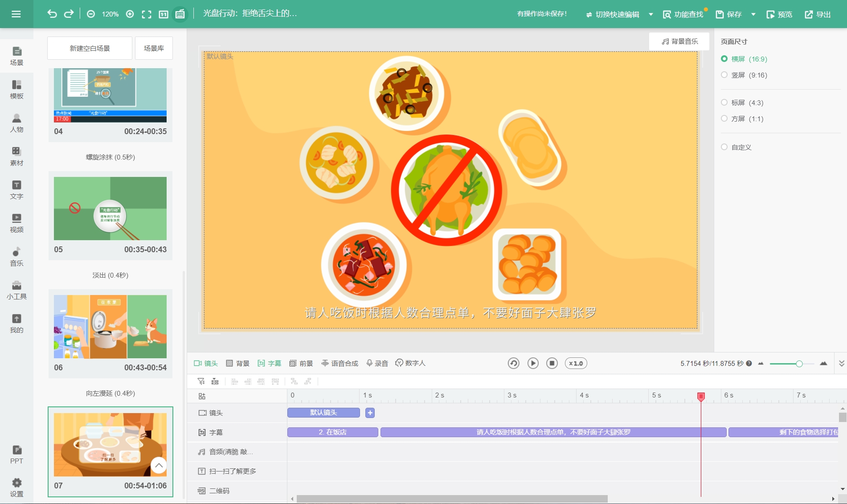Screen dimensions: 847x504
Task: Open duration help question mark icon
Action: tap(749, 364)
